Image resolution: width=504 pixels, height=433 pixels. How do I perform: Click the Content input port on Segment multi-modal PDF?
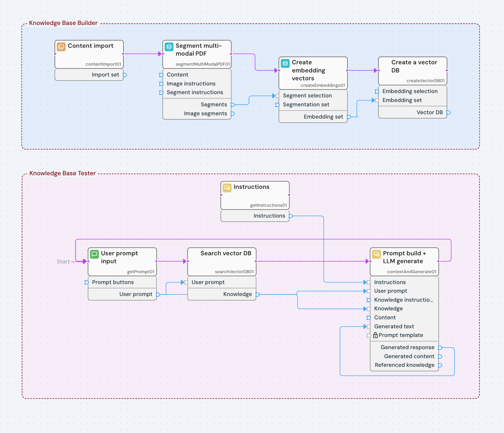161,75
